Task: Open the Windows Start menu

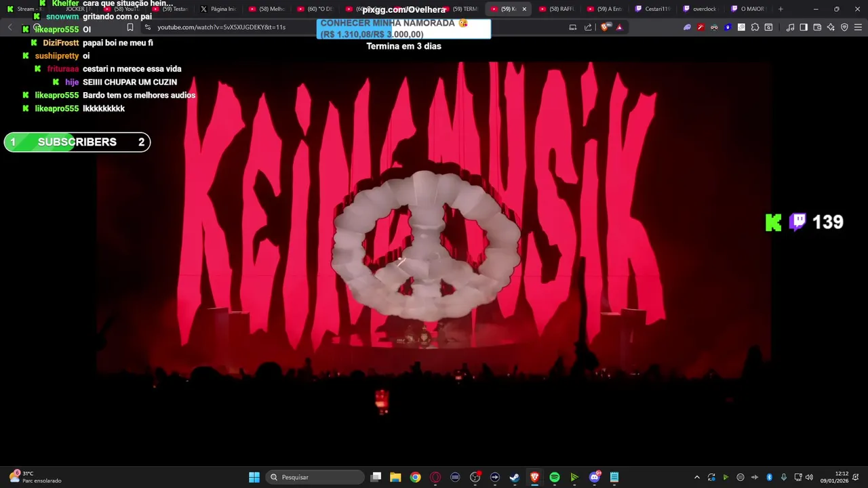Action: click(254, 477)
